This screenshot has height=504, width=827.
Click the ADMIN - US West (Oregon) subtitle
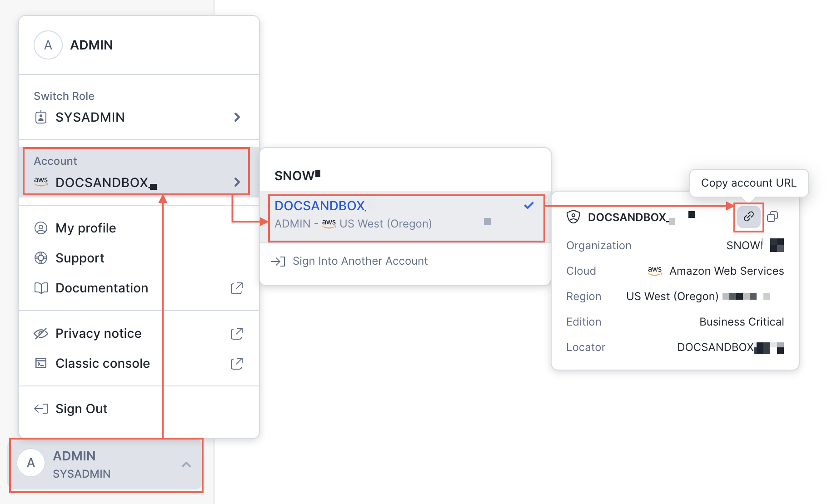point(353,224)
